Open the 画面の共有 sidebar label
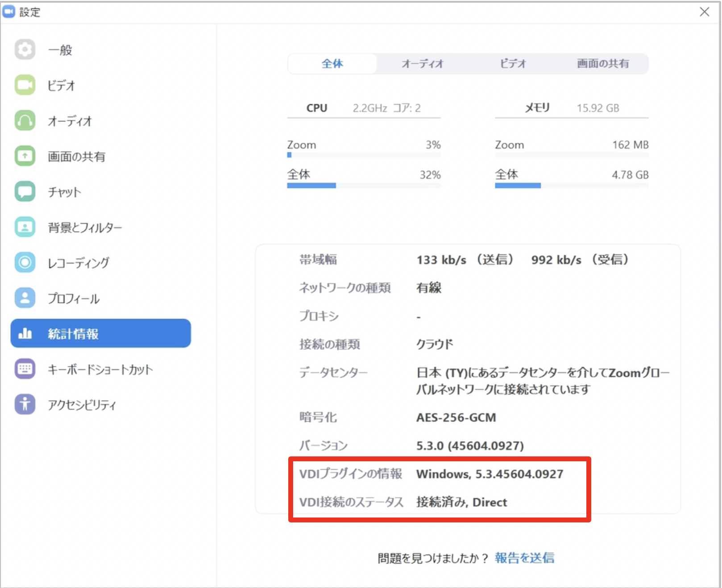722x588 pixels. click(x=77, y=157)
